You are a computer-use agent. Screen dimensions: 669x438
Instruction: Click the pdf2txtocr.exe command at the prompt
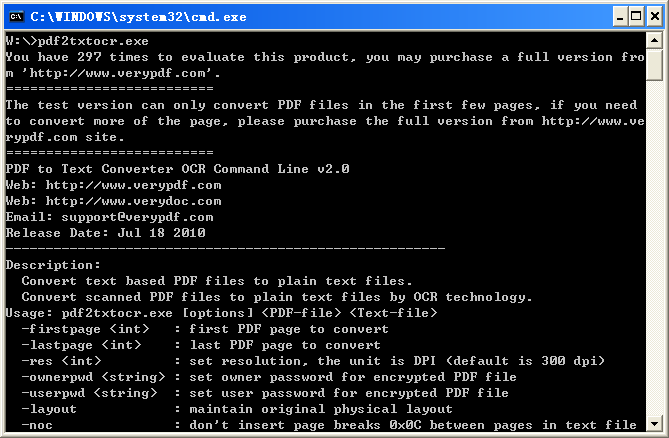(93, 41)
